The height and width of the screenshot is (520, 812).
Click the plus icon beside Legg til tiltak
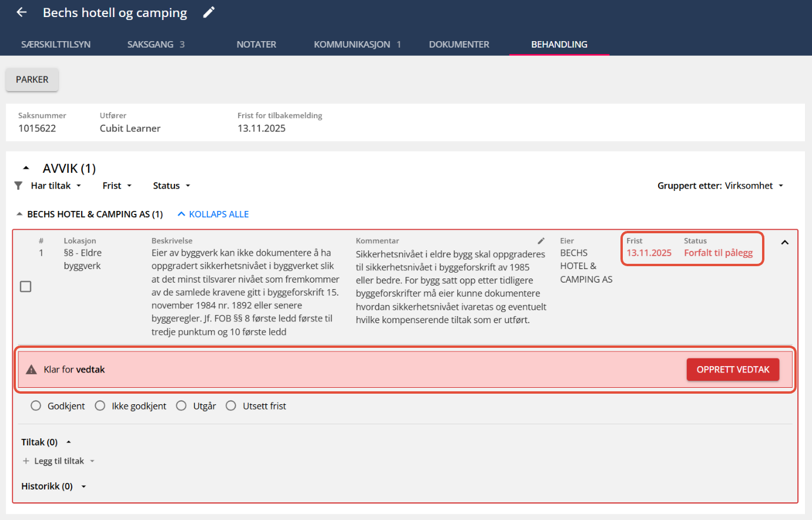(x=26, y=461)
